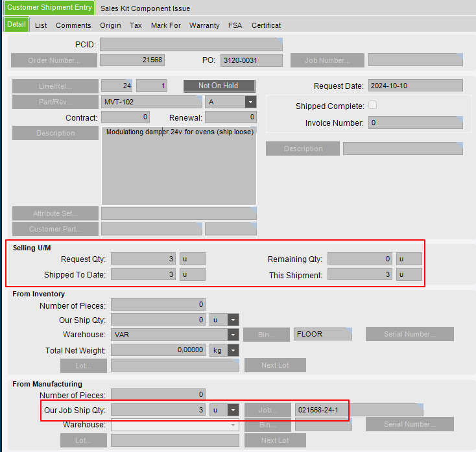The width and height of the screenshot is (476, 452).
Task: Click Serial Number button in From Manufacturing
Action: click(409, 424)
